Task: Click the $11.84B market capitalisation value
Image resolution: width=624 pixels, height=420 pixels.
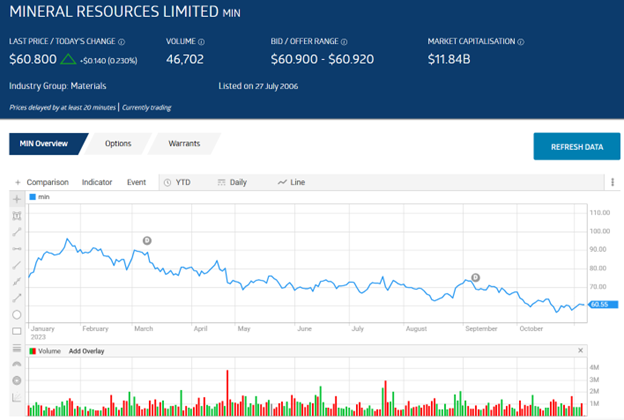Action: 449,59
